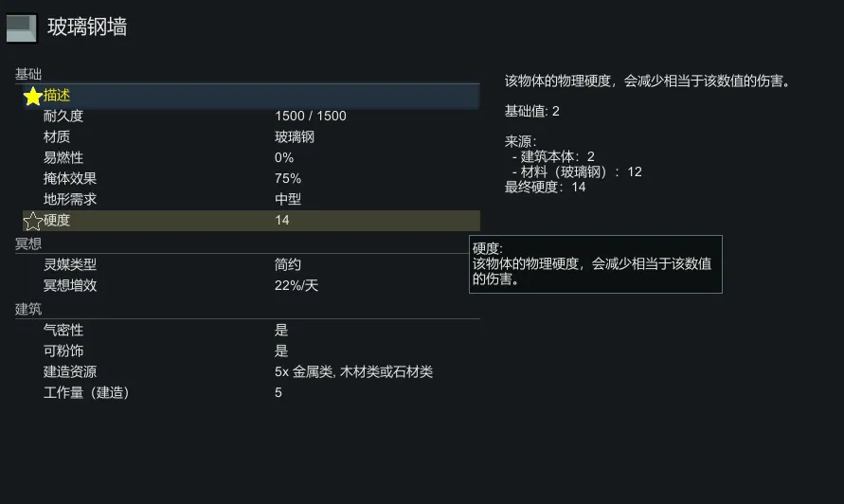844x504 pixels.
Task: Select the 掩体效果 stat row
Action: coord(251,179)
